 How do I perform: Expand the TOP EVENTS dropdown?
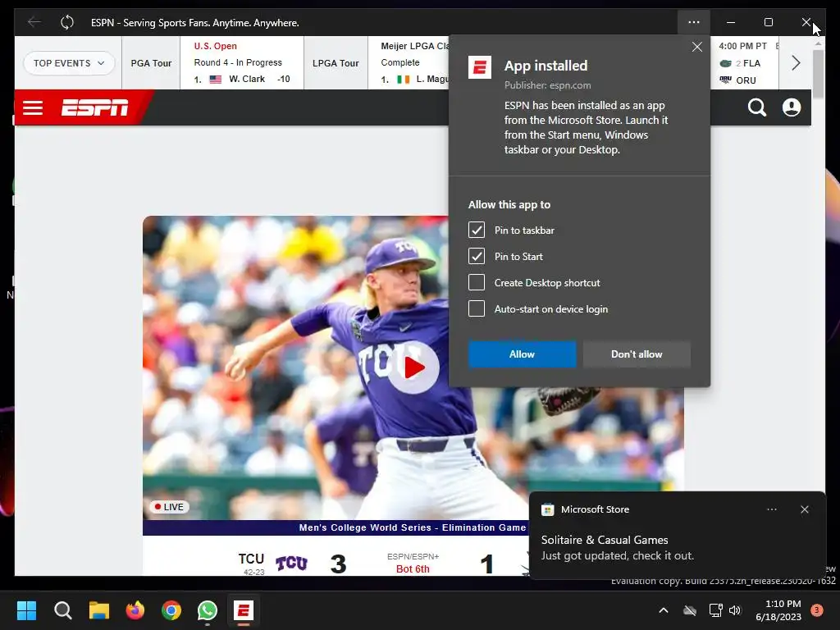click(x=69, y=63)
